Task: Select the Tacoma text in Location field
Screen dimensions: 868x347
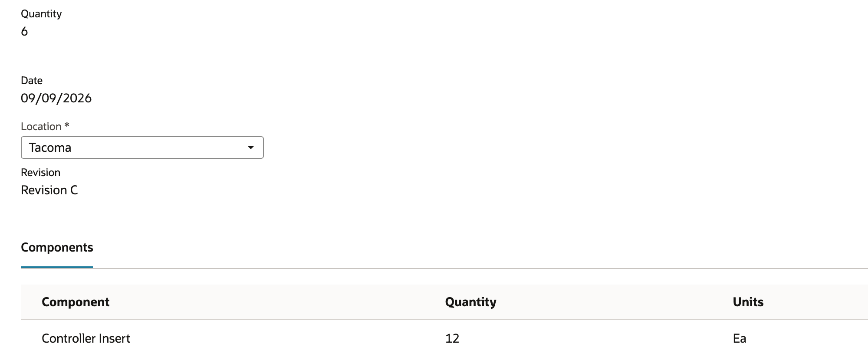Action: click(50, 147)
